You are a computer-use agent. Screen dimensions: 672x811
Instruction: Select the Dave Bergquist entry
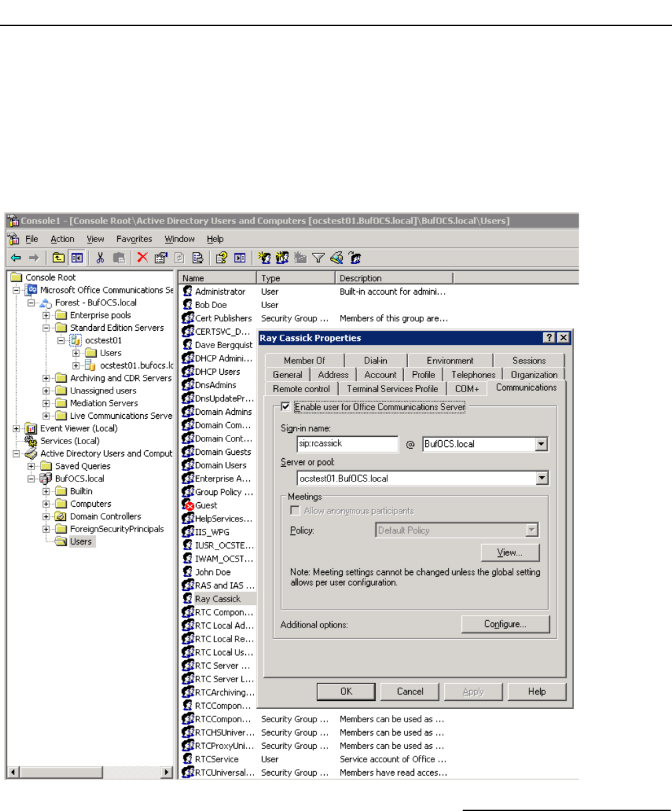224,345
